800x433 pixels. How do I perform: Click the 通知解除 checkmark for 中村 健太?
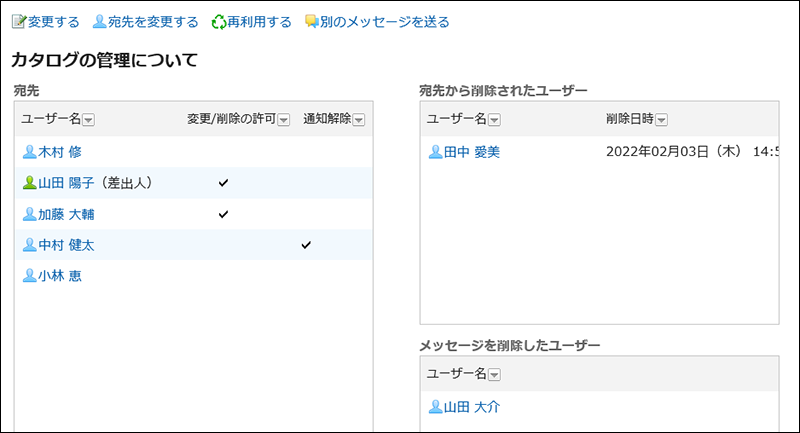pyautogui.click(x=306, y=245)
